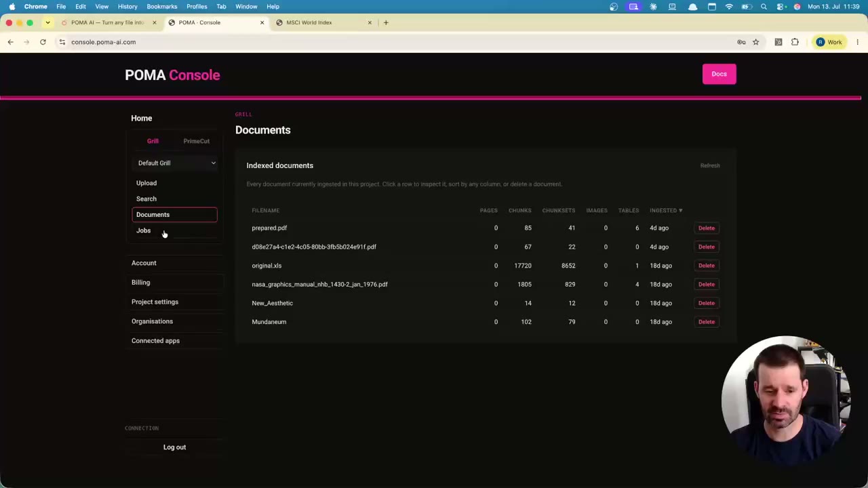Close the POMA - Console tab

coord(262,22)
